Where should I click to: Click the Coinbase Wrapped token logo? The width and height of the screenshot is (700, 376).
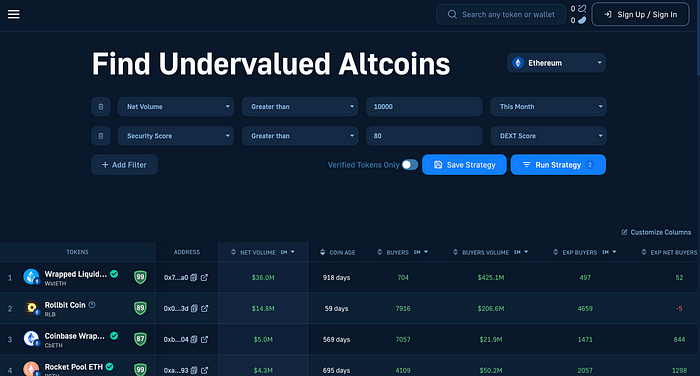coord(31,338)
